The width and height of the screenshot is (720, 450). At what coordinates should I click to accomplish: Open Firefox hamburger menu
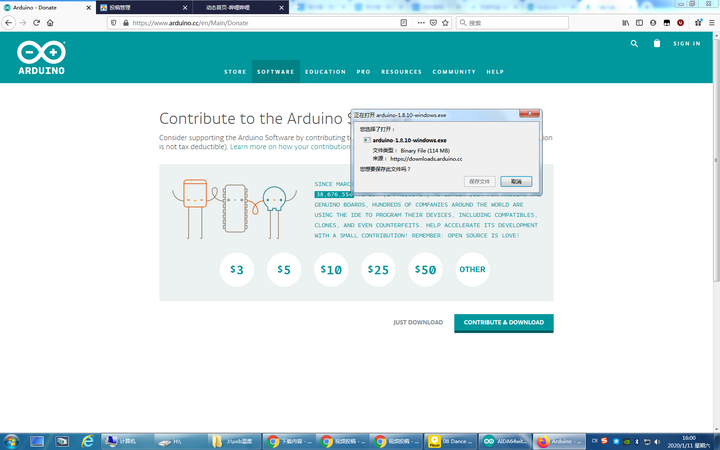coord(712,22)
